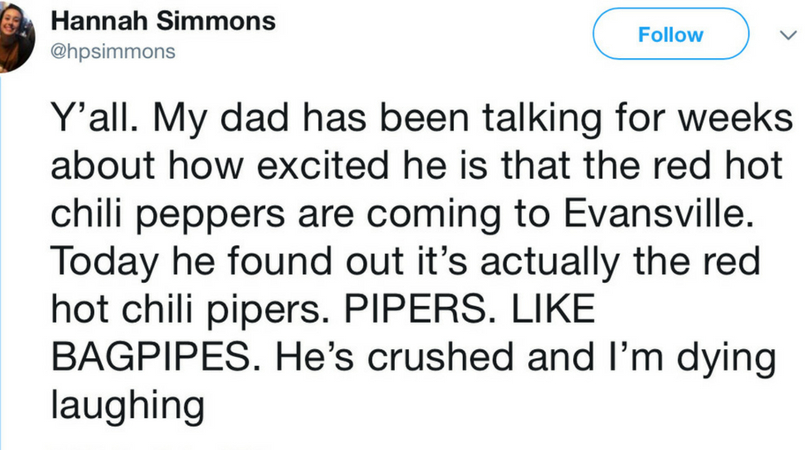The image size is (810, 450).
Task: Open the tweet options chevron menu
Action: pos(788,35)
